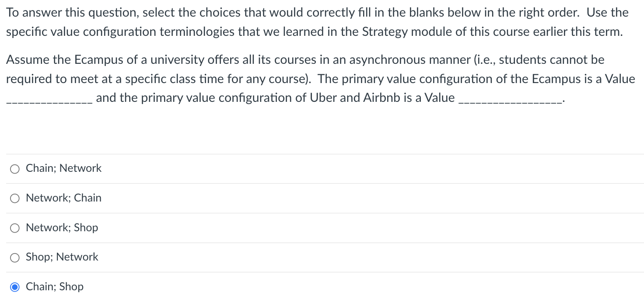Deselect the currently filled "Chain; Shop" bubble
The image size is (644, 306).
point(14,287)
